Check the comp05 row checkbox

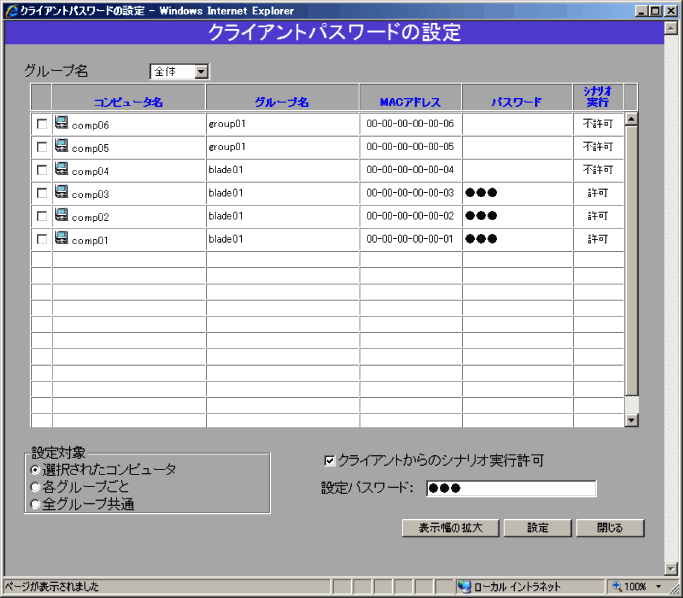pyautogui.click(x=42, y=147)
